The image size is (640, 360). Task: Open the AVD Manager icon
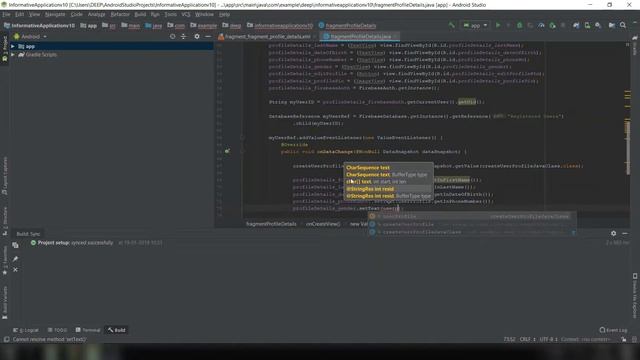pyautogui.click(x=587, y=25)
